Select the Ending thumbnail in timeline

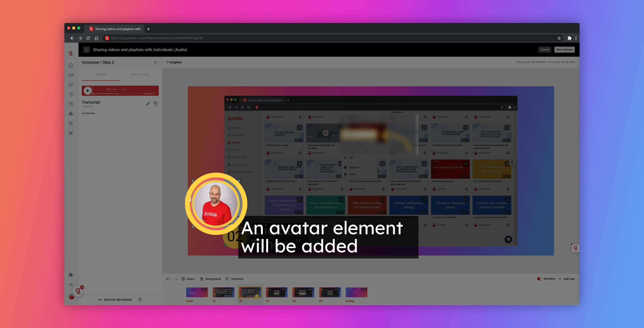[x=356, y=293]
